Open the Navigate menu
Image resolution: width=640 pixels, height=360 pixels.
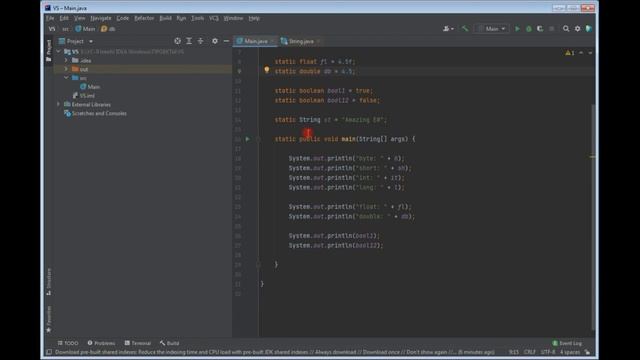pyautogui.click(x=101, y=18)
